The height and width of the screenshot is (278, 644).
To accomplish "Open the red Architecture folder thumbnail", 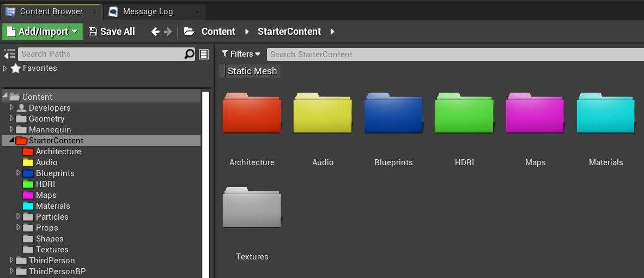I will click(x=252, y=113).
